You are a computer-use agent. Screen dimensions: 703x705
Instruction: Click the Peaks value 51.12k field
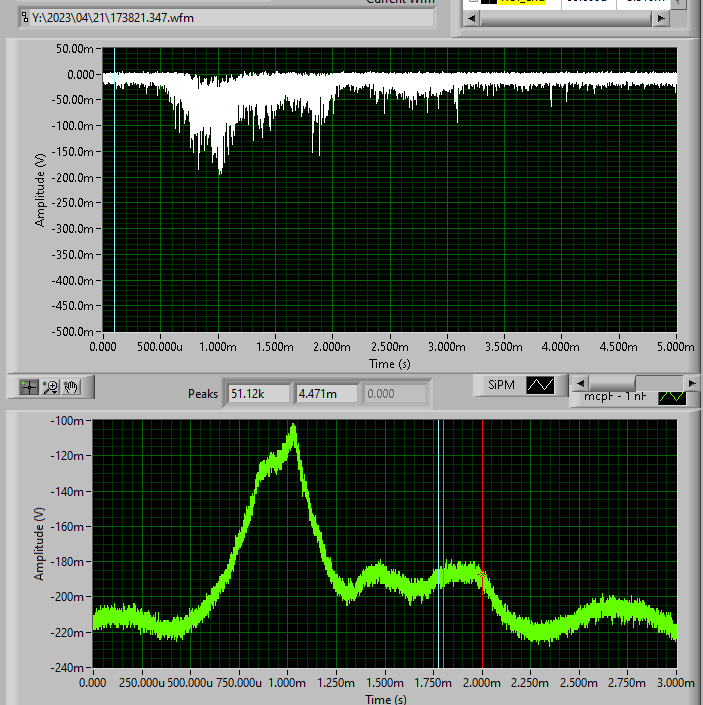coord(258,394)
